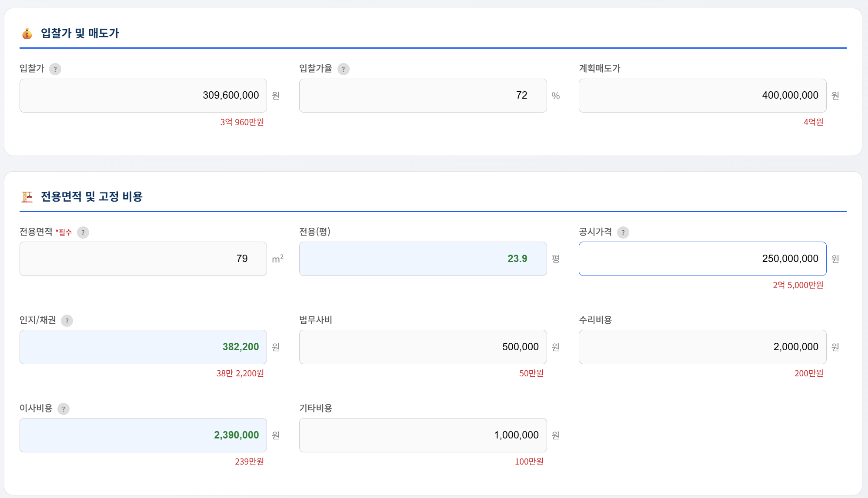Click money bag icon in 입찰가 및 매도가 header

coord(27,33)
